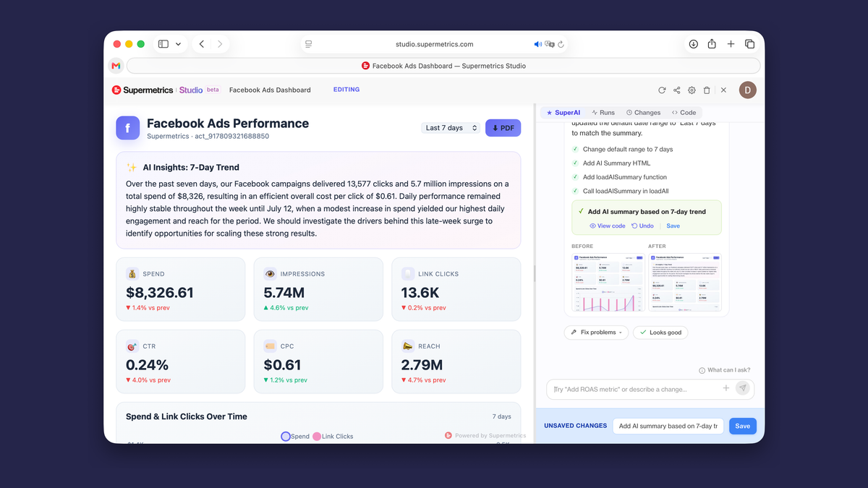
Task: Open the sidebar options chevron
Action: pos(178,44)
